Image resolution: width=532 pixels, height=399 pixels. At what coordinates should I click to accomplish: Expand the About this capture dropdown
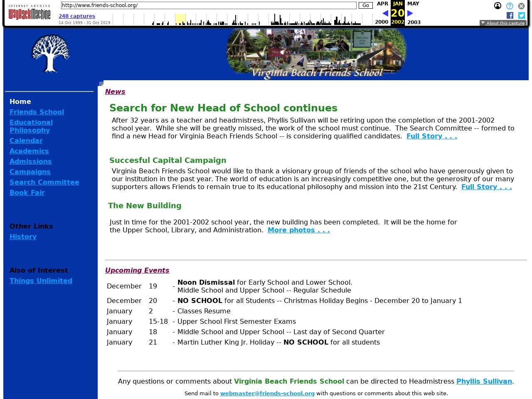503,23
